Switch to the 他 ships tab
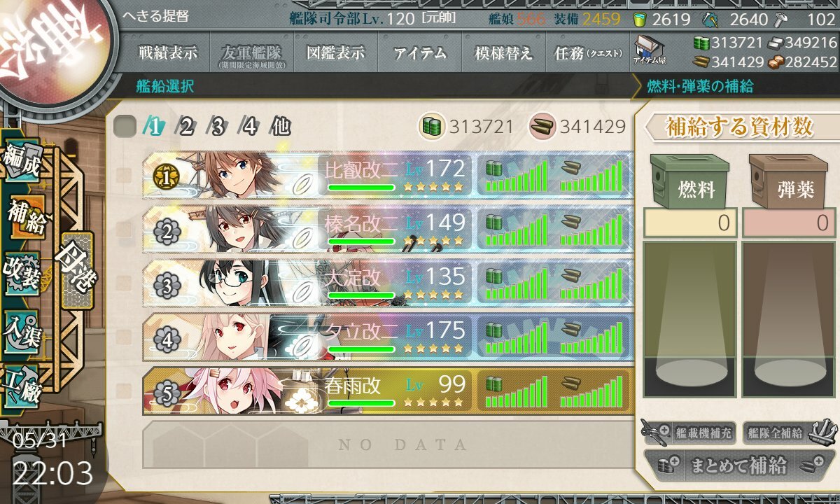 point(280,127)
